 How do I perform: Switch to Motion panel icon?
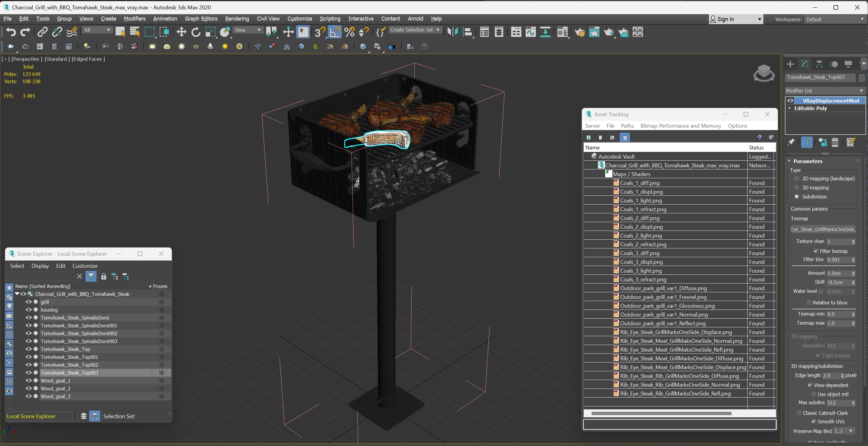834,64
